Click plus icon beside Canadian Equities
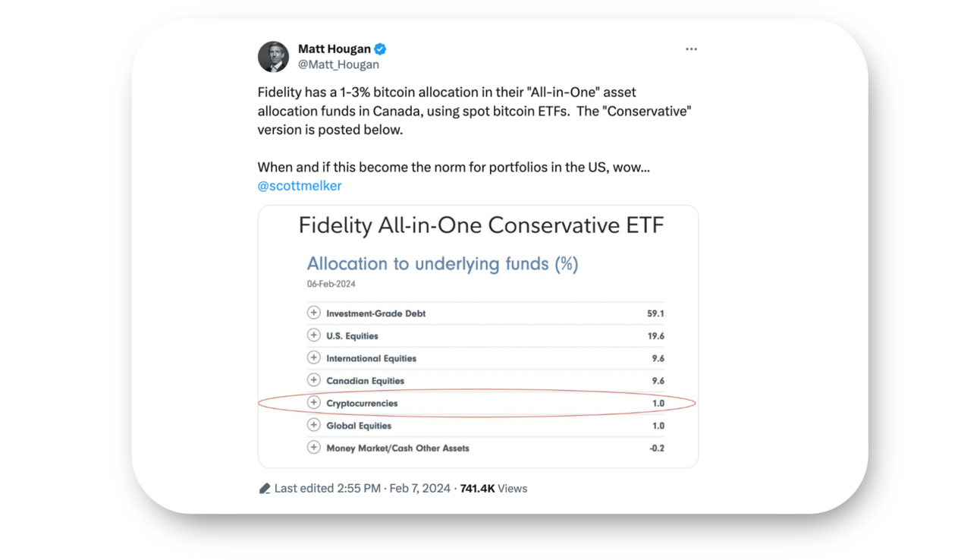Screen dimensions: 980x560 [313, 380]
